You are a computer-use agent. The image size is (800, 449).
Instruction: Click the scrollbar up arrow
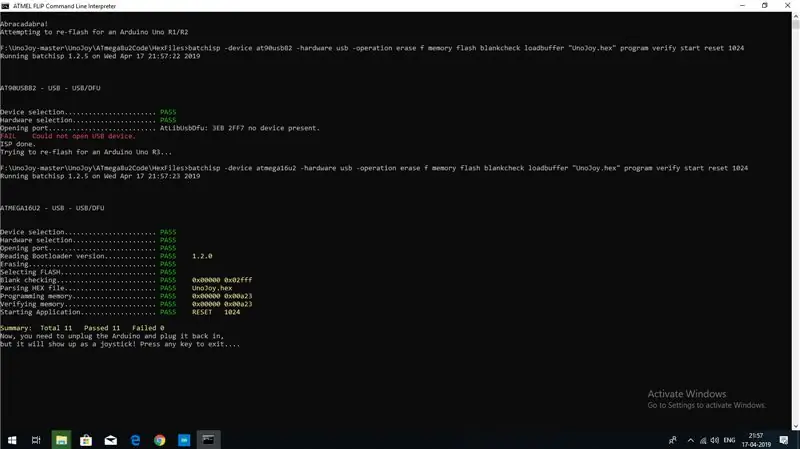coord(795,16)
